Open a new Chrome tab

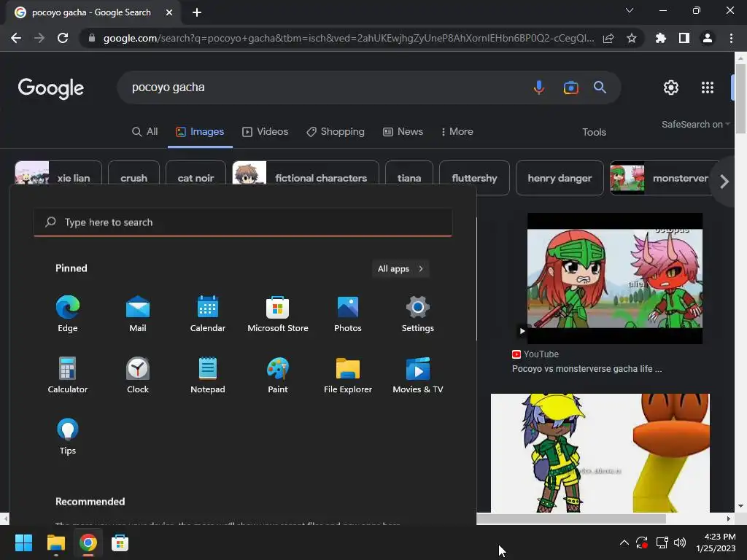(x=197, y=12)
